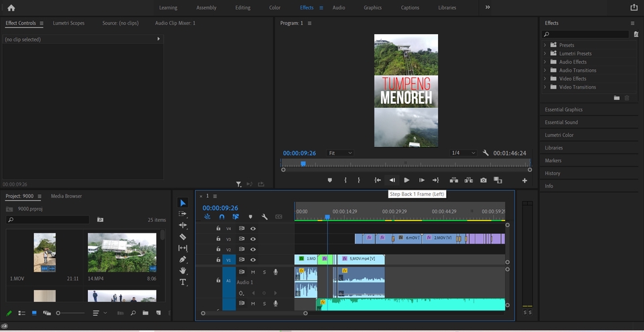
Task: Click the Extract button
Action: [x=469, y=180]
